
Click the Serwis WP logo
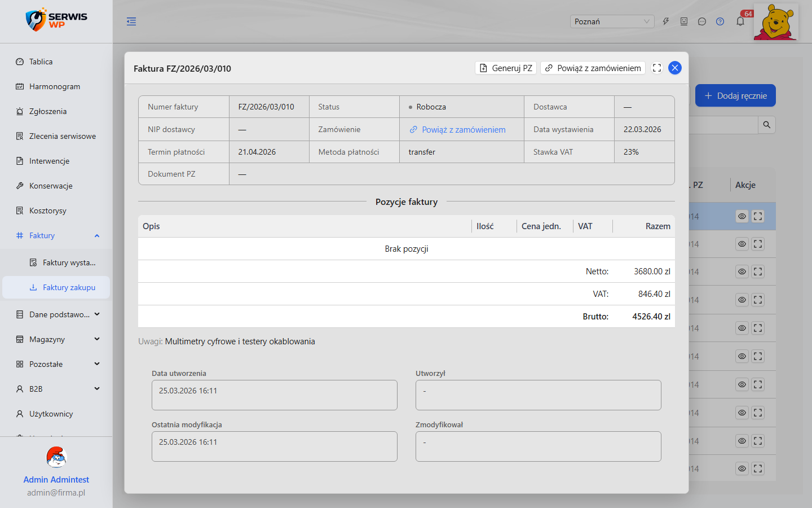point(56,20)
